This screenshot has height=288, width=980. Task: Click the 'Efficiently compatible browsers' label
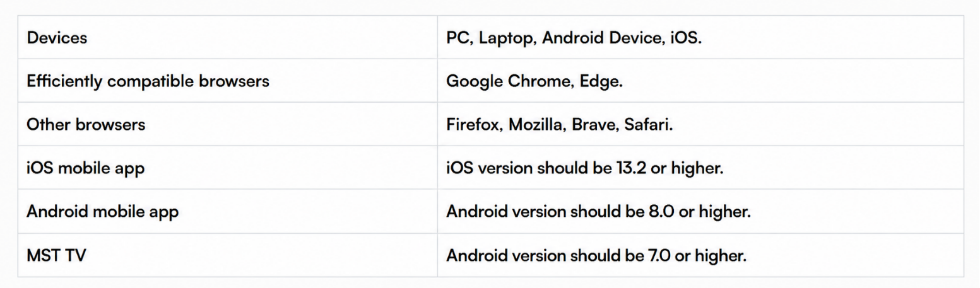[148, 81]
